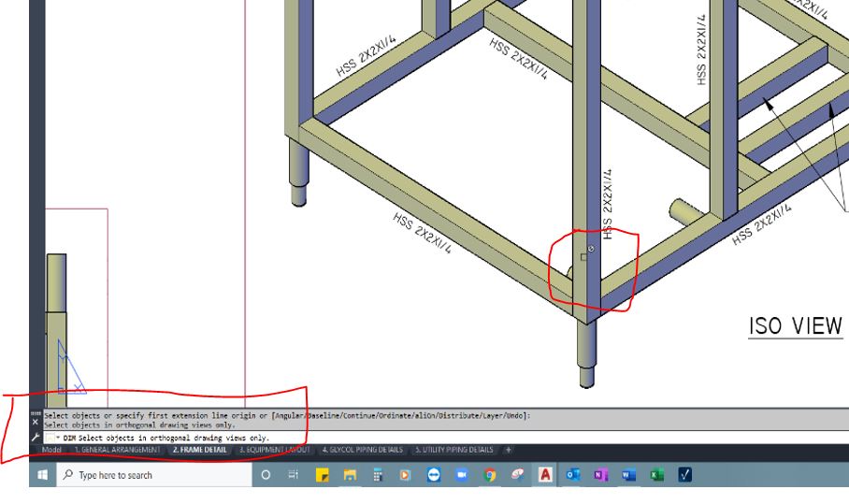Open command line customize wrench icon

tap(36, 437)
